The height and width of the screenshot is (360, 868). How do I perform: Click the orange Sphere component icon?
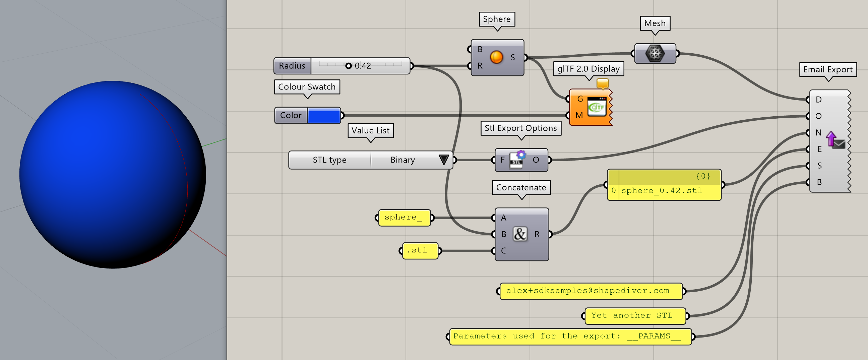coord(496,57)
